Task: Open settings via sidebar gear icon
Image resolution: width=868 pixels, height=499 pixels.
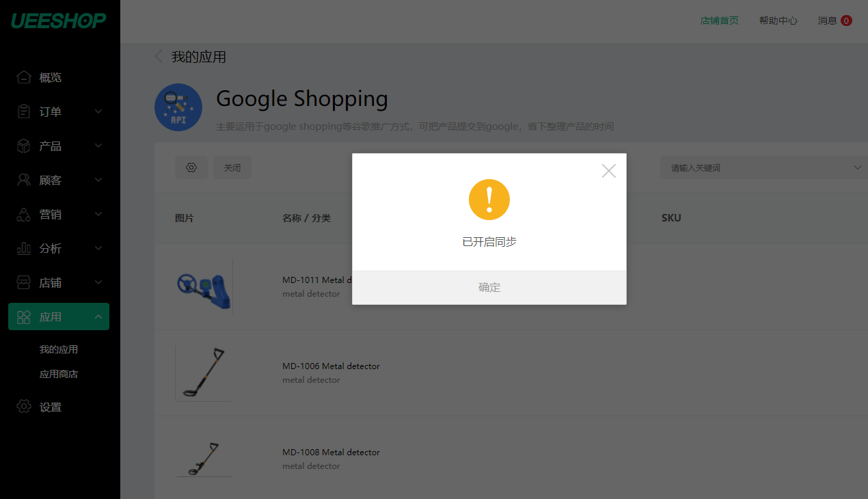Action: point(24,407)
